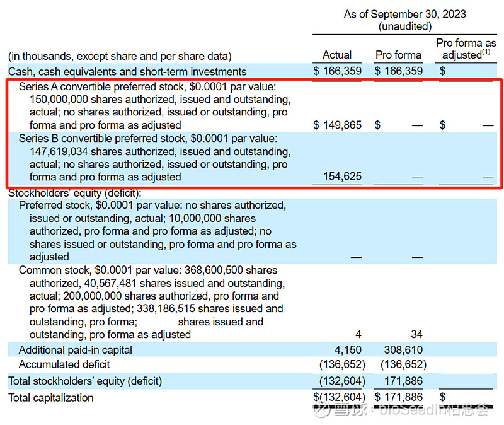Image resolution: width=504 pixels, height=425 pixels.
Task: Click the Stockholders' equity (deficit) section heading
Action: pyautogui.click(x=75, y=193)
